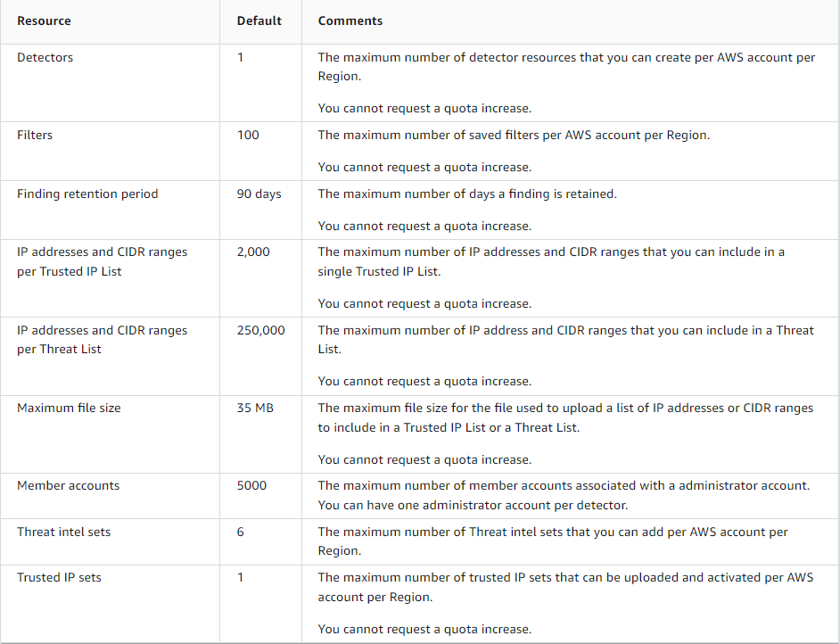
Task: Click the Default column header
Action: (x=259, y=21)
